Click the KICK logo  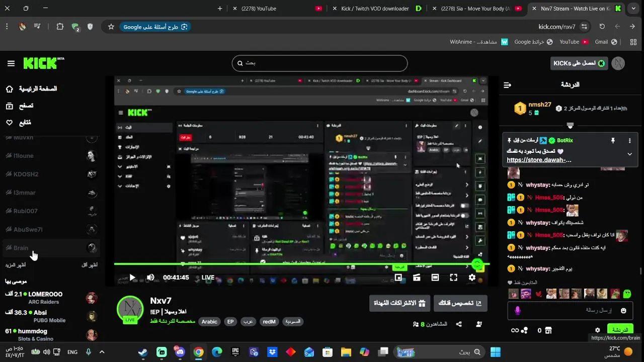coord(43,63)
